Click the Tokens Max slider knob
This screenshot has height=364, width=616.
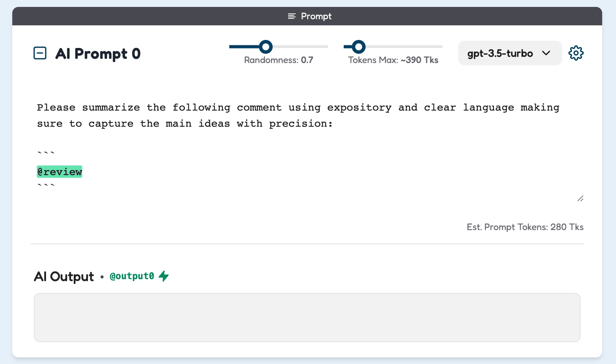359,47
